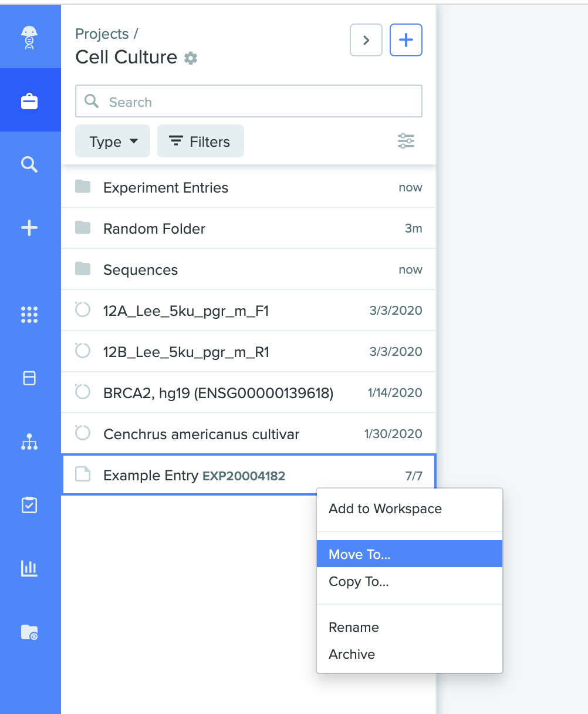Open the Benchling logo home icon
This screenshot has width=588, height=714.
29,38
